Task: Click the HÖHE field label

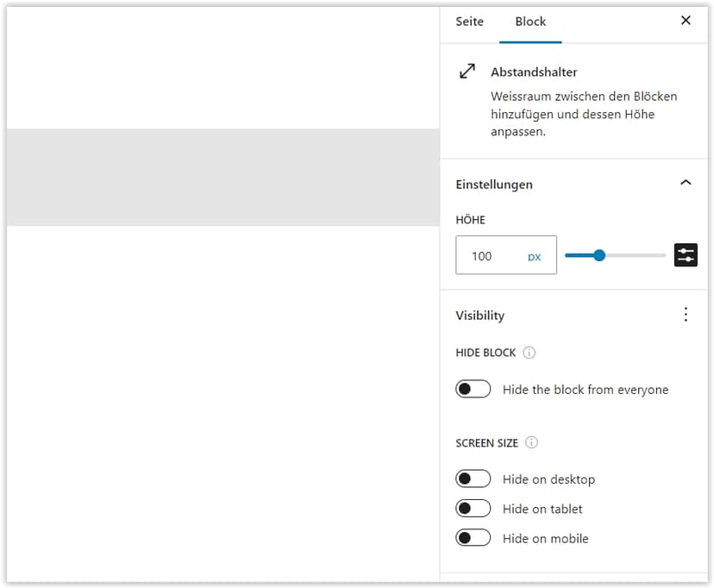Action: click(470, 220)
